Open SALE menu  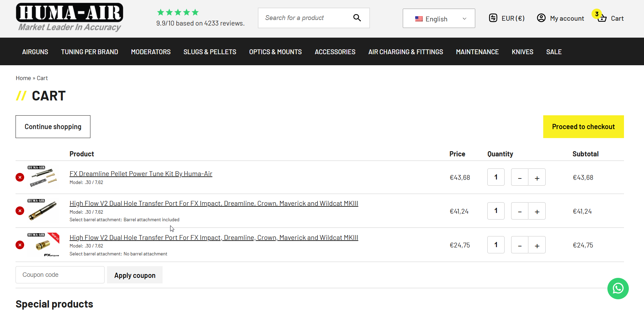coord(554,52)
